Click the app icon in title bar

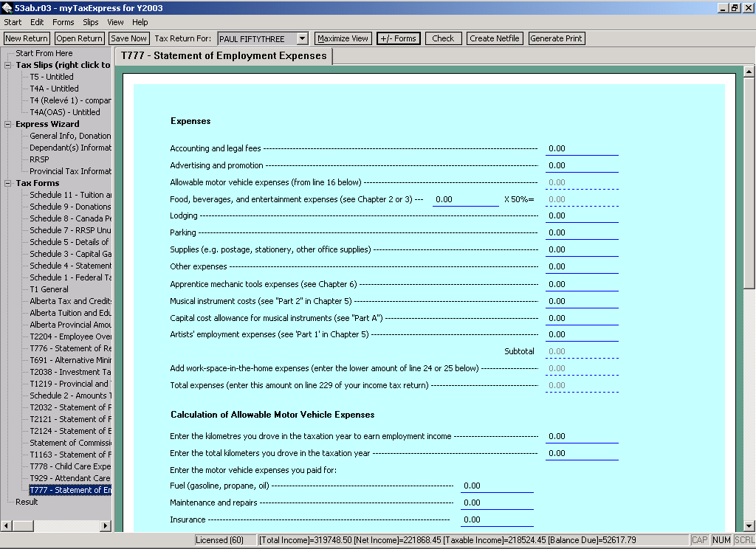pyautogui.click(x=7, y=7)
